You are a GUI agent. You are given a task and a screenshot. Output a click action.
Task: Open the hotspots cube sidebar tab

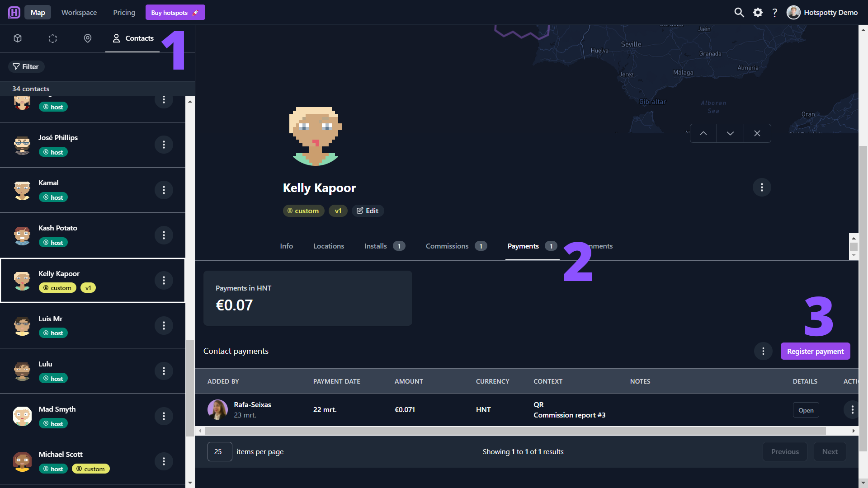18,38
